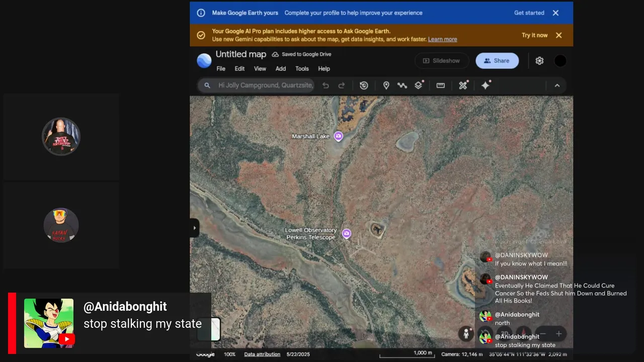The width and height of the screenshot is (644, 362).
Task: Click the Camera: 12,146 m readout
Action: (462, 354)
